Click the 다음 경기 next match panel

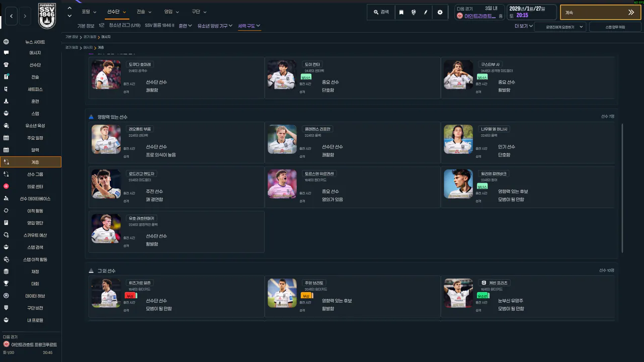coord(479,13)
